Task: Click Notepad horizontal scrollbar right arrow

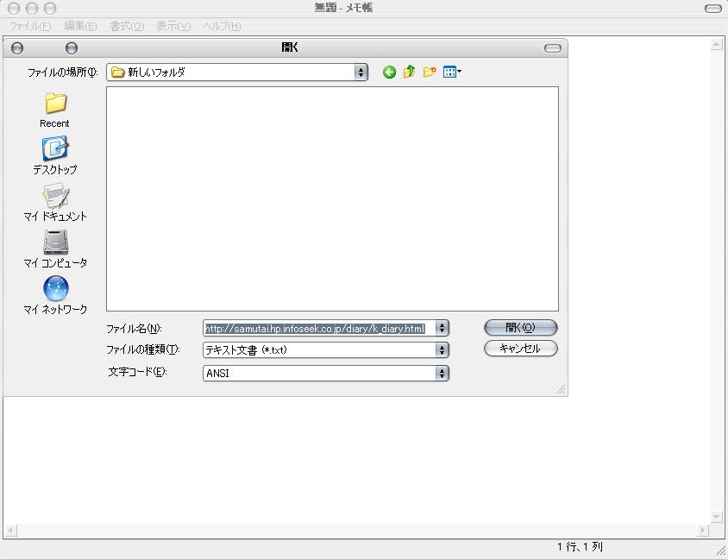Action: pos(703,531)
